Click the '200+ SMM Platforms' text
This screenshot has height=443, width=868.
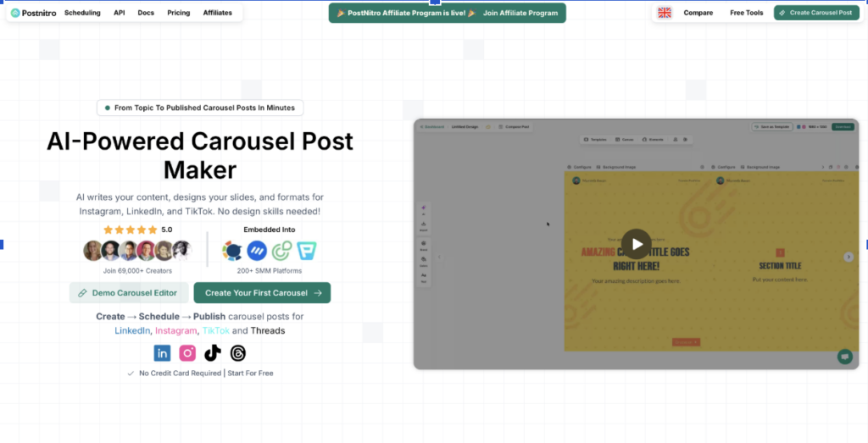[x=269, y=271]
